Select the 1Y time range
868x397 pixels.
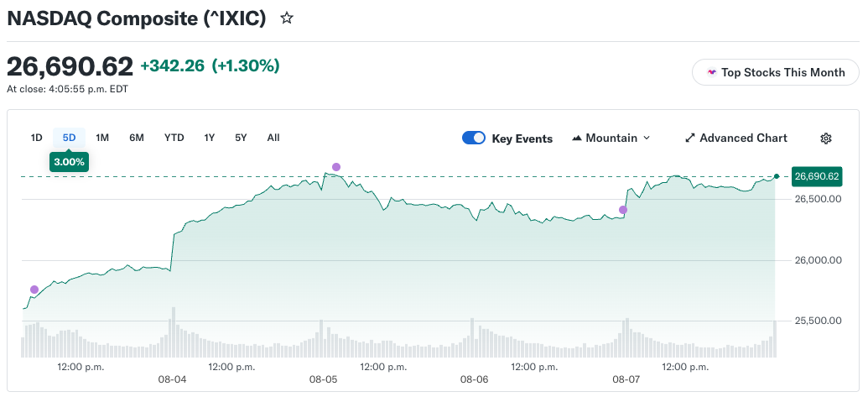(x=210, y=138)
